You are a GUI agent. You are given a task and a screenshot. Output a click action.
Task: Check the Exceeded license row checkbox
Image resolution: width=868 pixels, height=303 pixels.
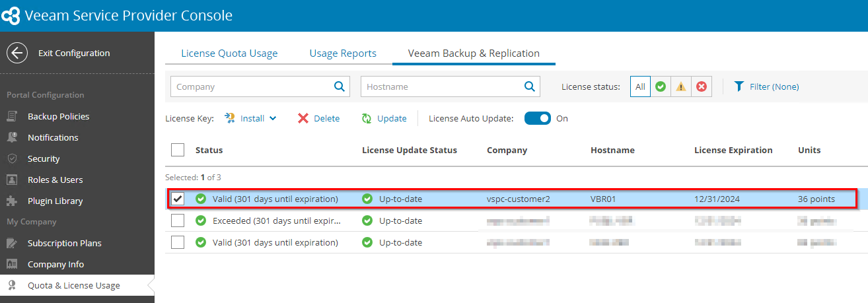point(178,220)
